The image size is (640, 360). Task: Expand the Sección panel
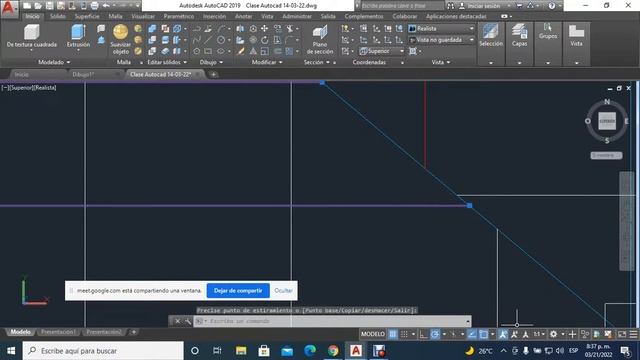(316, 62)
